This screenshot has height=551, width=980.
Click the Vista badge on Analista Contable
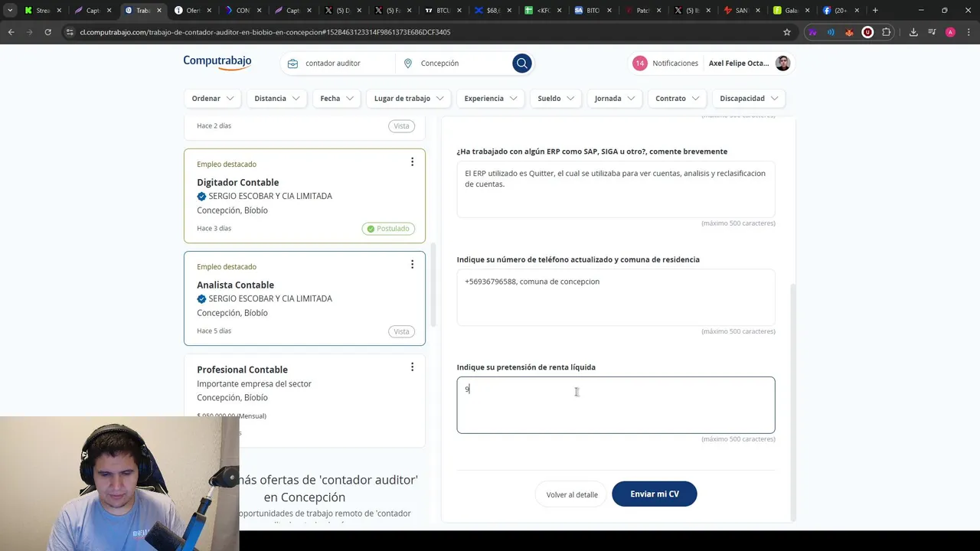(401, 331)
